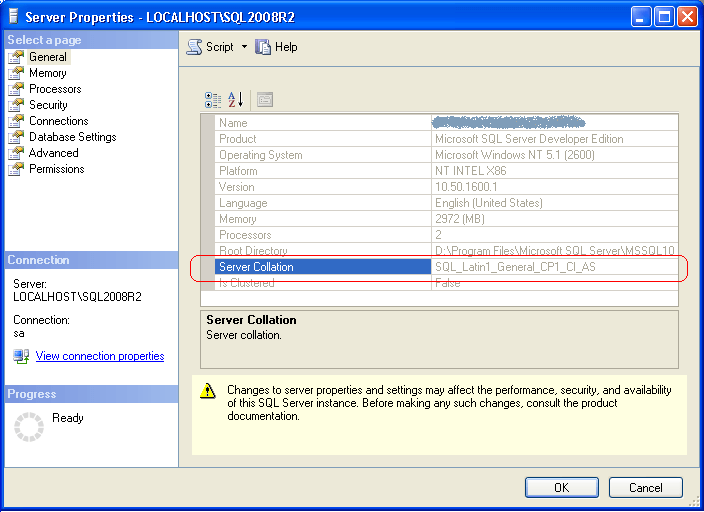Click the Script button
This screenshot has height=512, width=704.
tap(210, 47)
